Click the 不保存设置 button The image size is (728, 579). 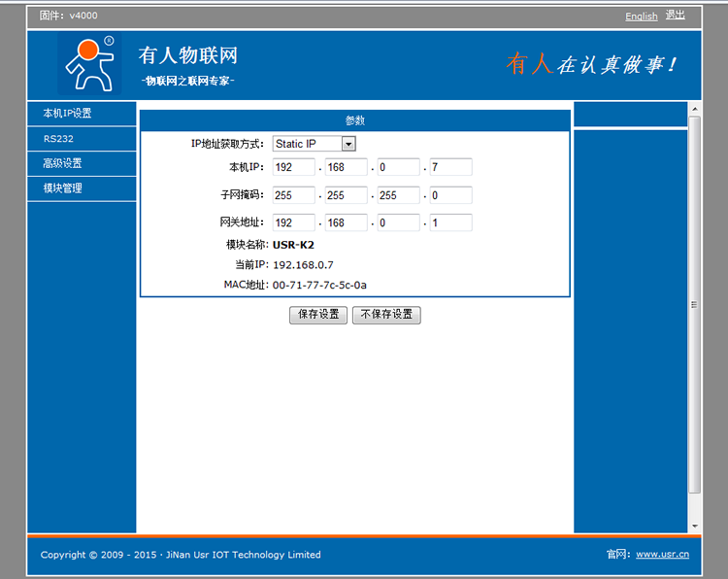pyautogui.click(x=386, y=315)
